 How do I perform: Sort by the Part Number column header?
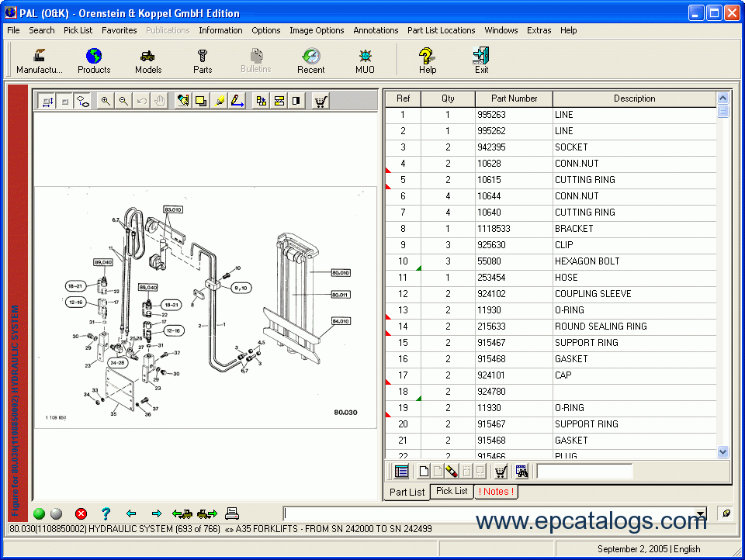(x=514, y=99)
